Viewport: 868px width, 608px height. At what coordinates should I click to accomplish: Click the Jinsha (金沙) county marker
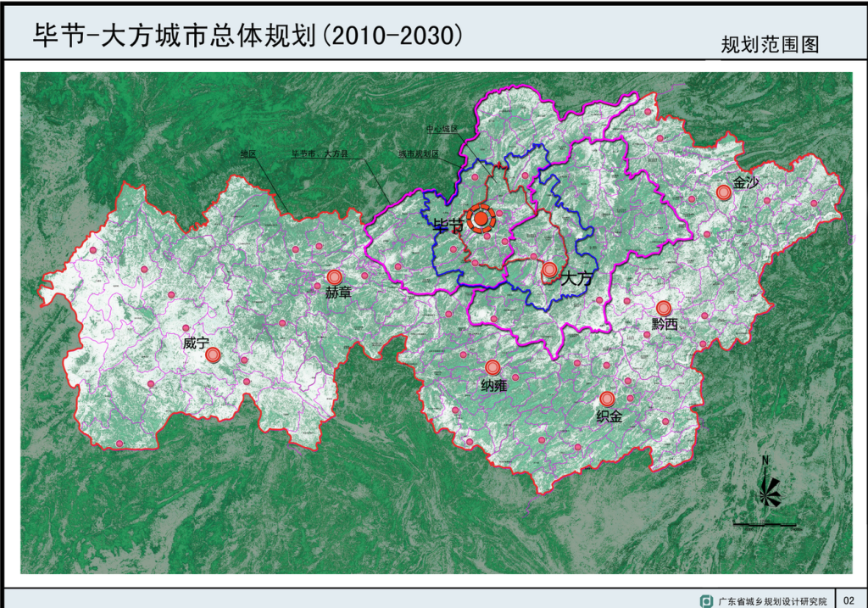[x=723, y=192]
